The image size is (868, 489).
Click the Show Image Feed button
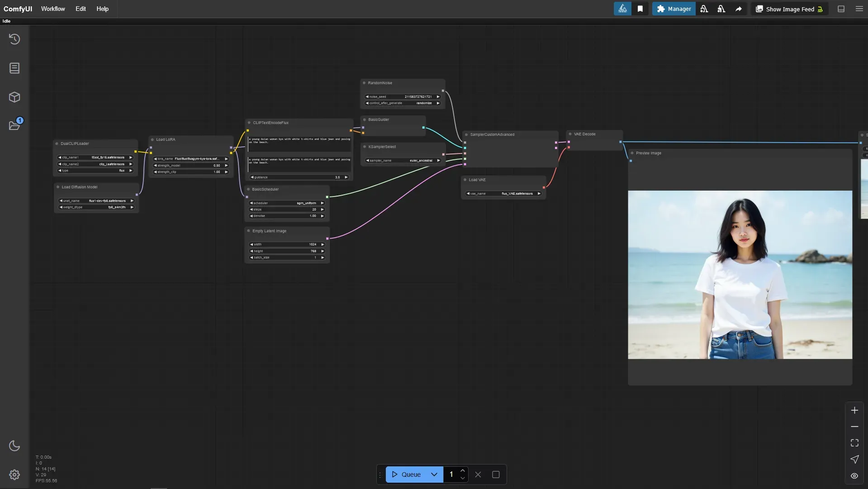[789, 9]
